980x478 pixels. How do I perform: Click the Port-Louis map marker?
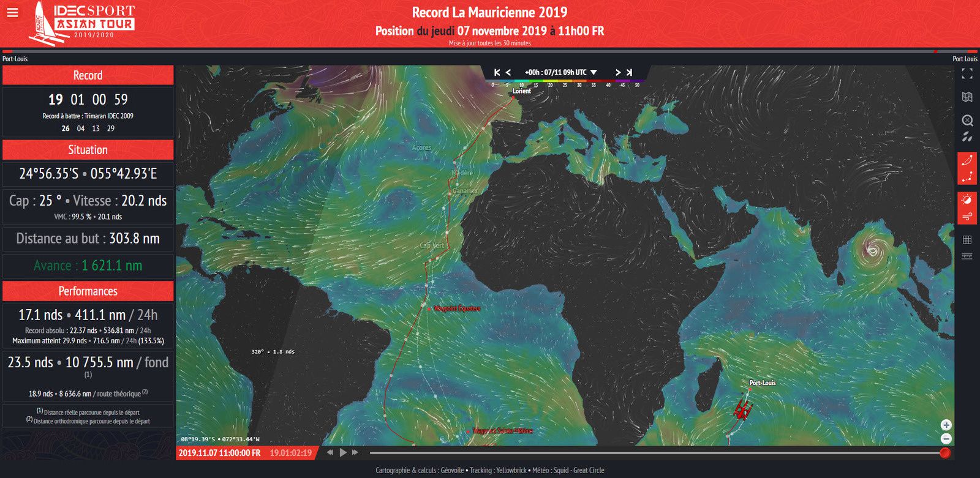[x=750, y=389]
